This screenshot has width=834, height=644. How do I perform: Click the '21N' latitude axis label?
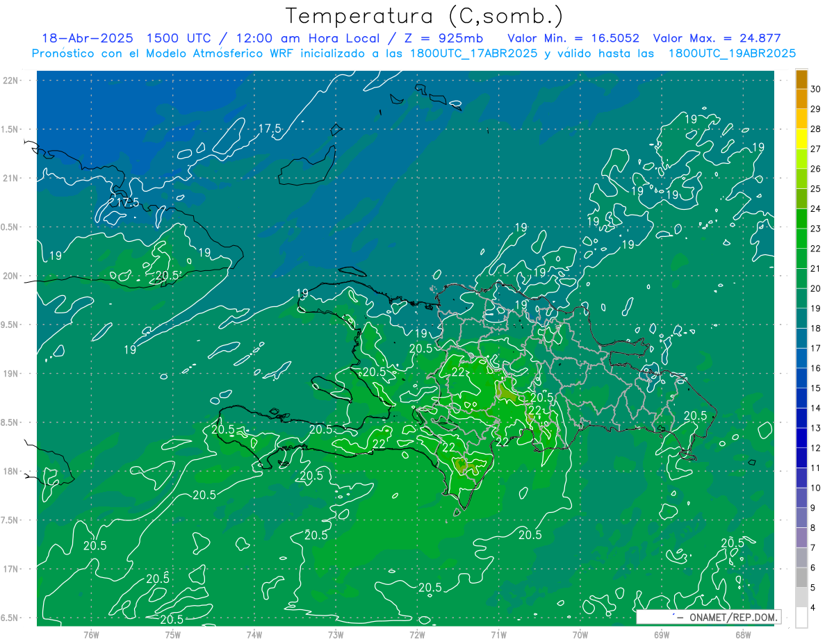point(10,178)
